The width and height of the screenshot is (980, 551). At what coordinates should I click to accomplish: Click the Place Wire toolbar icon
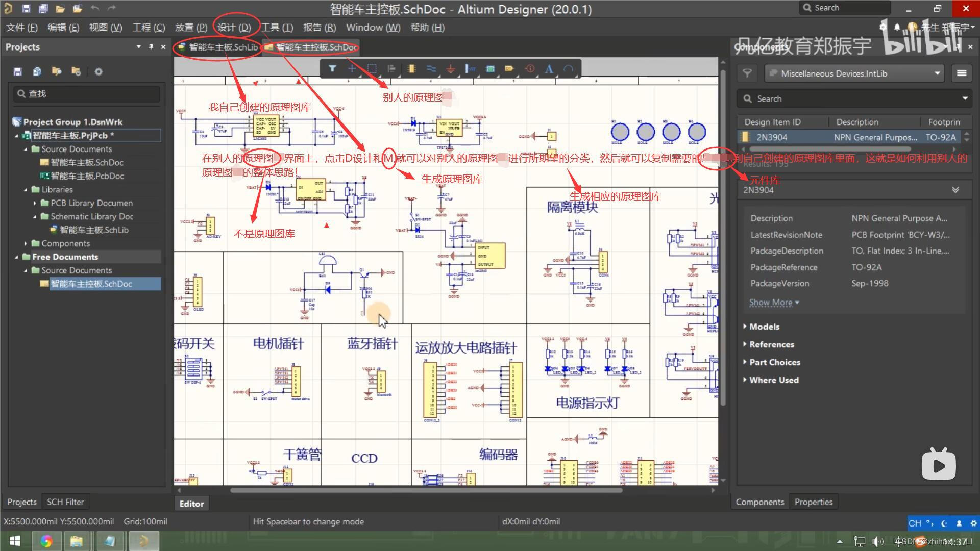[431, 68]
